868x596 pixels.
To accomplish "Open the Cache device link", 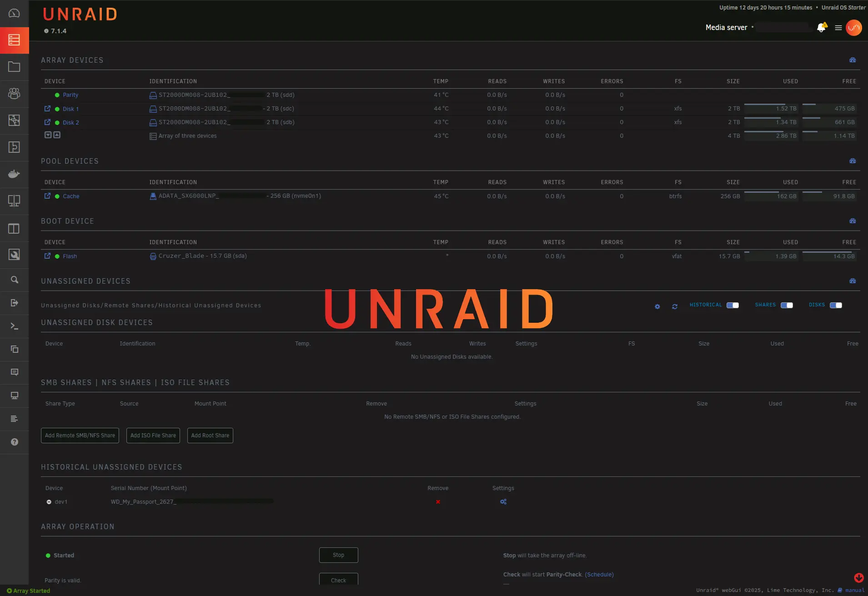I will [x=71, y=196].
